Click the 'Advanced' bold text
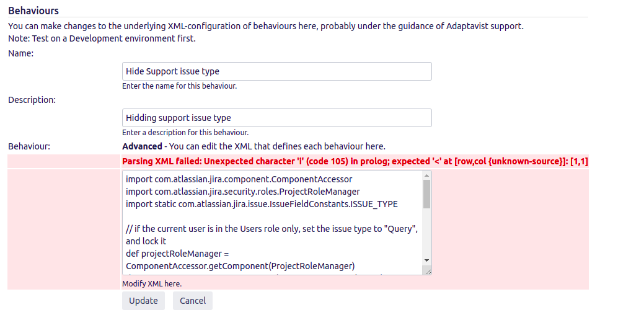This screenshot has width=644, height=315. [x=142, y=146]
